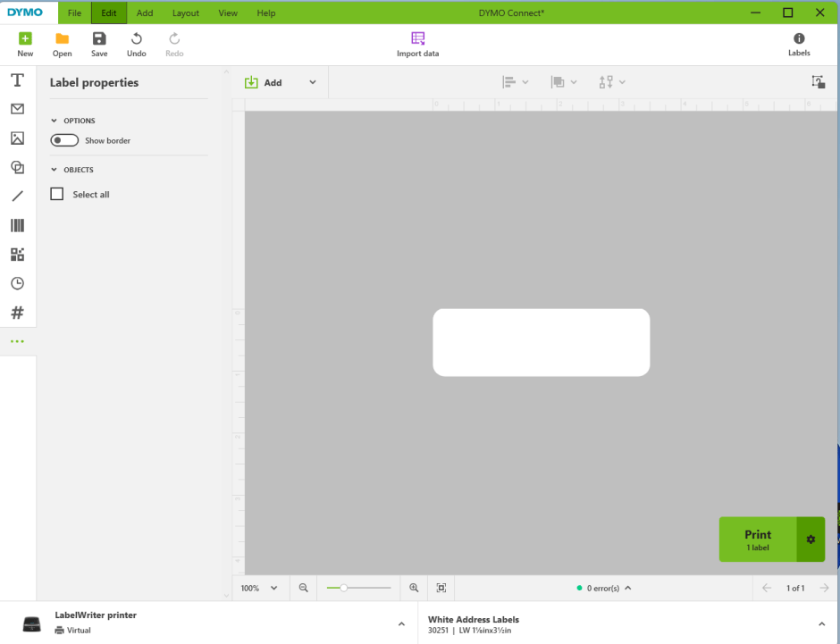Click the canvas fit icon at ruler's right end
This screenshot has width=840, height=644.
click(x=818, y=82)
